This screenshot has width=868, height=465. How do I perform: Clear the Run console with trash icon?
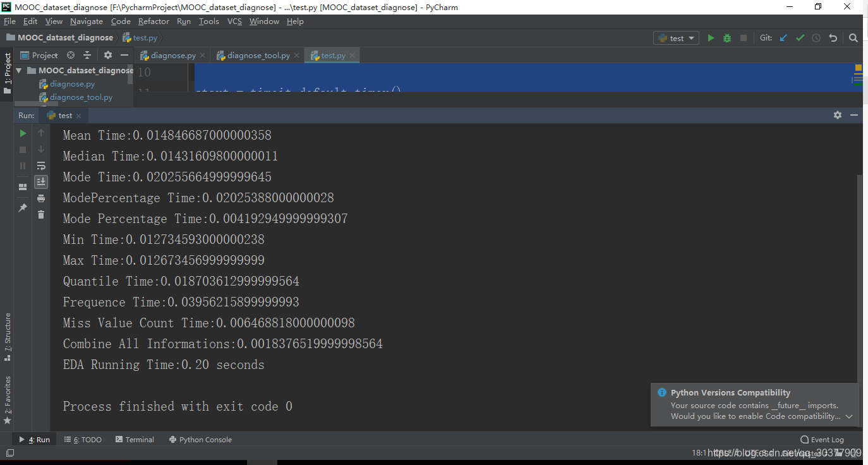41,214
